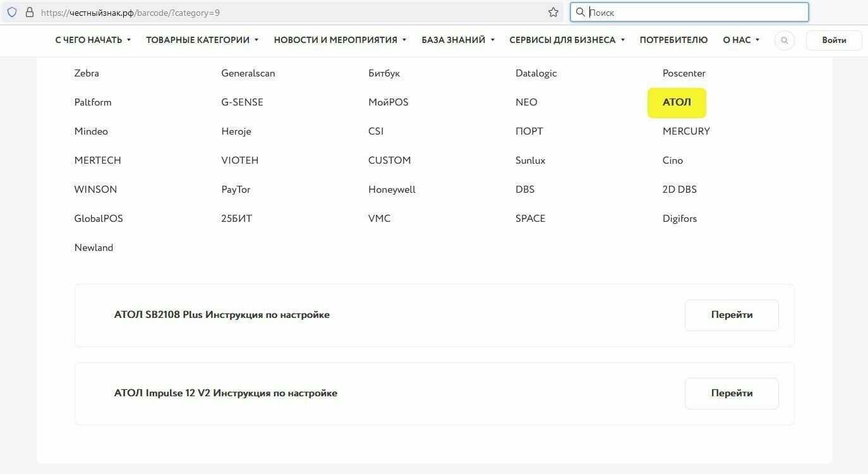
Task: Expand the С ЧЕГО НАЧАТЬ menu
Action: click(93, 40)
